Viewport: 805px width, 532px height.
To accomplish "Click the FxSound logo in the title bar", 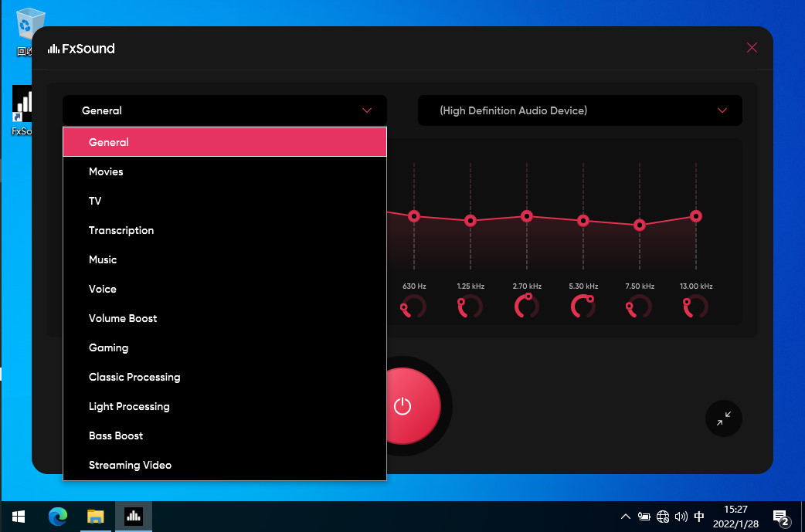I will click(81, 49).
